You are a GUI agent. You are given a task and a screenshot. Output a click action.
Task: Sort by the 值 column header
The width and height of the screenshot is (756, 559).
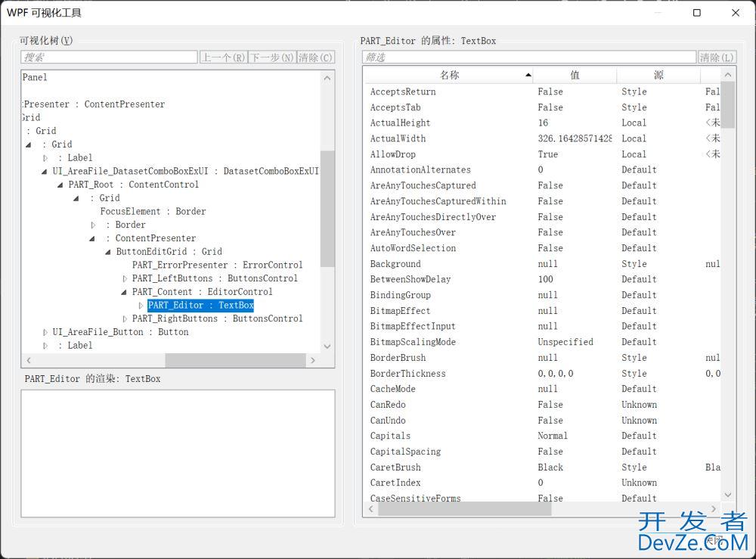[x=575, y=75]
